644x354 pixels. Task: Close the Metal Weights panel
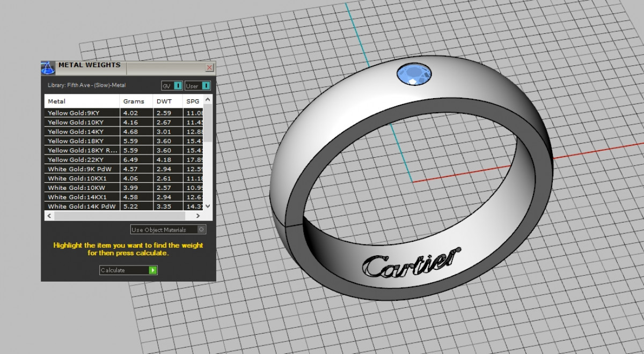click(x=209, y=68)
